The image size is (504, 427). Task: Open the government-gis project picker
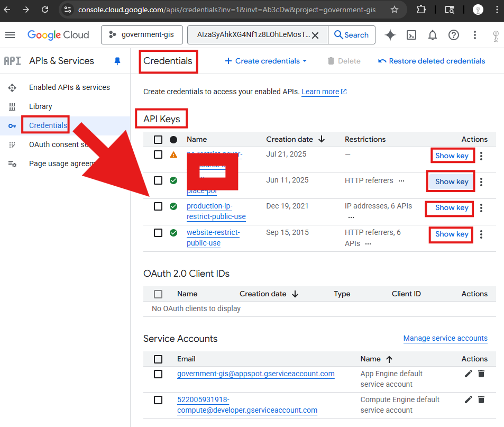click(x=142, y=35)
